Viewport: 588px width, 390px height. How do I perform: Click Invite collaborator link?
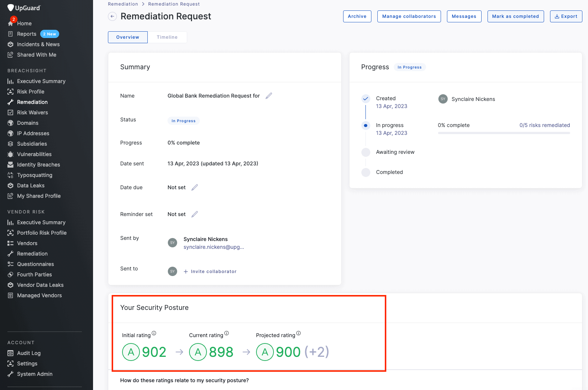click(x=210, y=272)
